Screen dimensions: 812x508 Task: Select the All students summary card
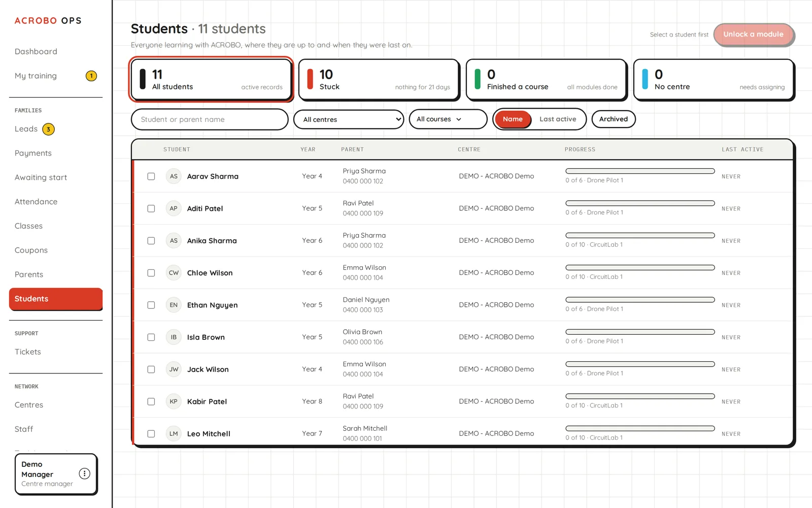point(211,80)
